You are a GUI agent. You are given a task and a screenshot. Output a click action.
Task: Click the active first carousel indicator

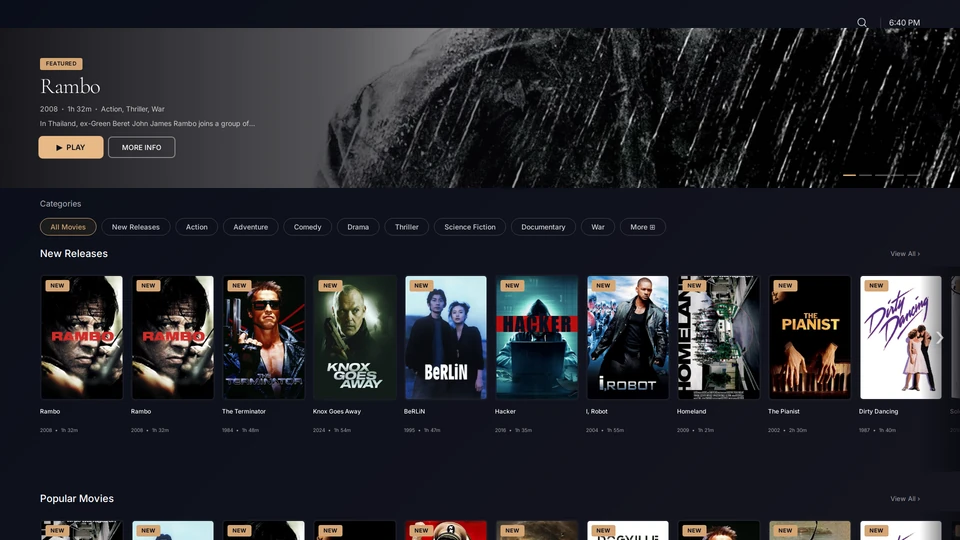tap(849, 175)
